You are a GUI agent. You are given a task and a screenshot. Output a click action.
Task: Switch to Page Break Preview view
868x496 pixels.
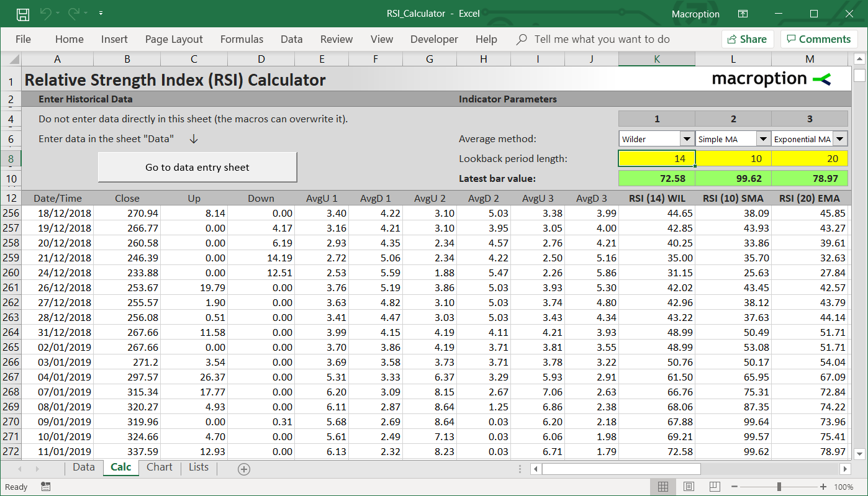pos(714,487)
